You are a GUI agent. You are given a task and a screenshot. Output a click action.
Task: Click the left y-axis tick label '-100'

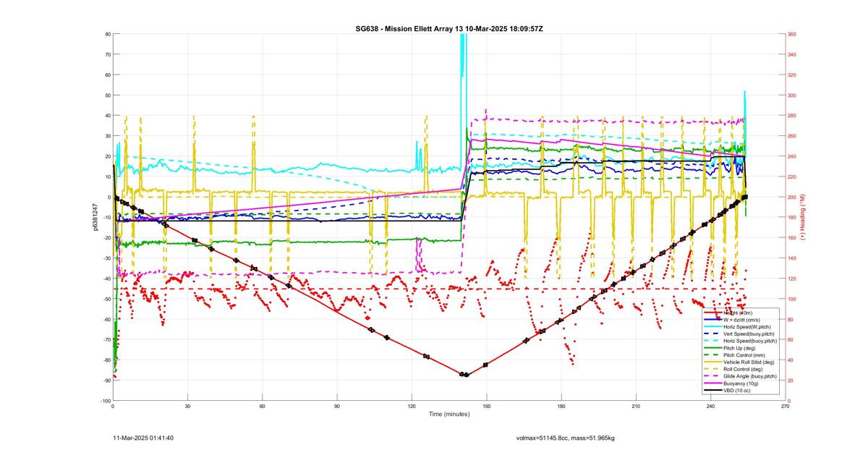tap(104, 401)
